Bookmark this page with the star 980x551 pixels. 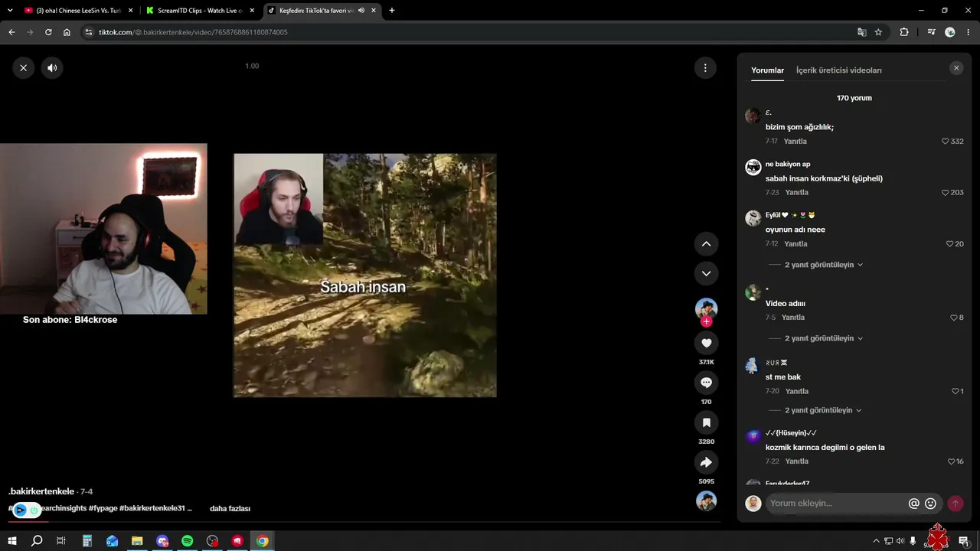click(x=878, y=32)
